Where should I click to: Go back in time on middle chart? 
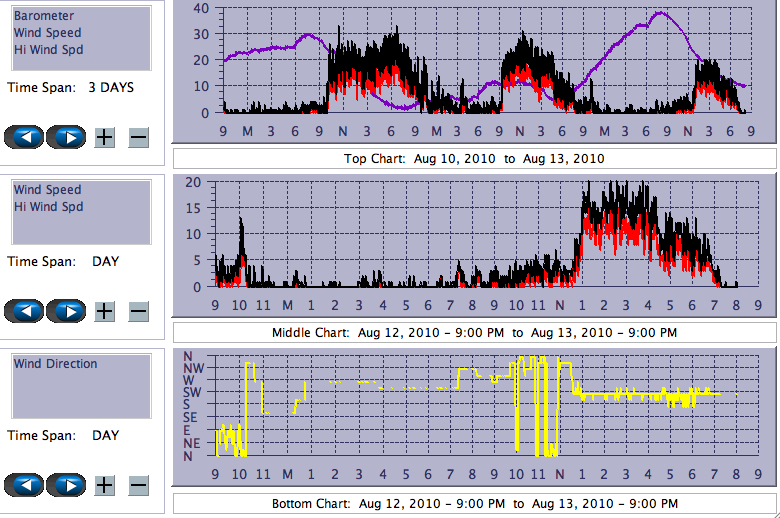pos(24,311)
